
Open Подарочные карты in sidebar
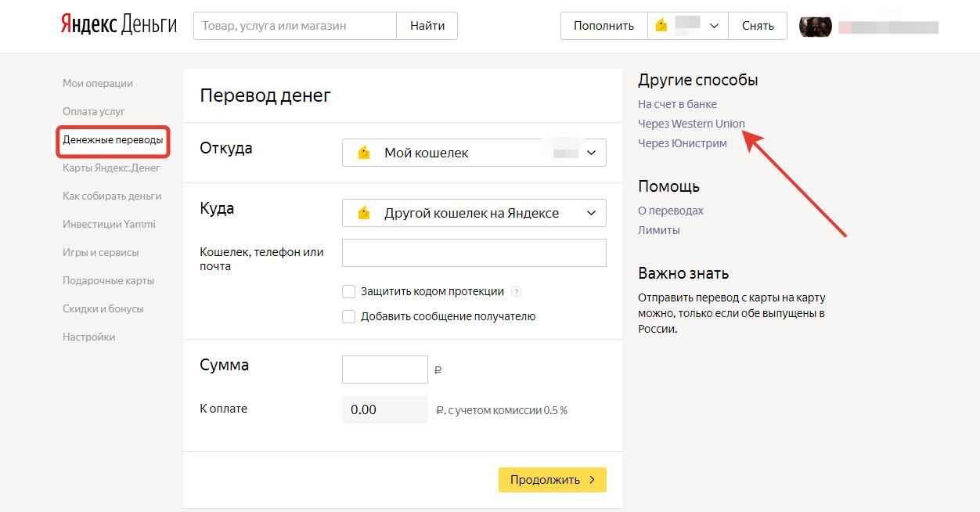[108, 281]
